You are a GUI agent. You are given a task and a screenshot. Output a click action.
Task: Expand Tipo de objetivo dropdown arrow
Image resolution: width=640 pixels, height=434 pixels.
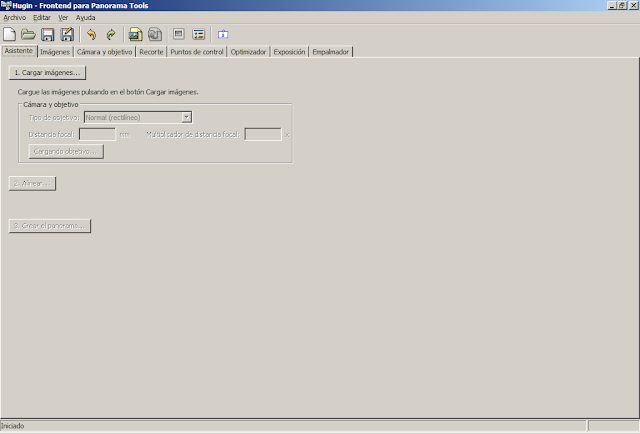tap(187, 118)
